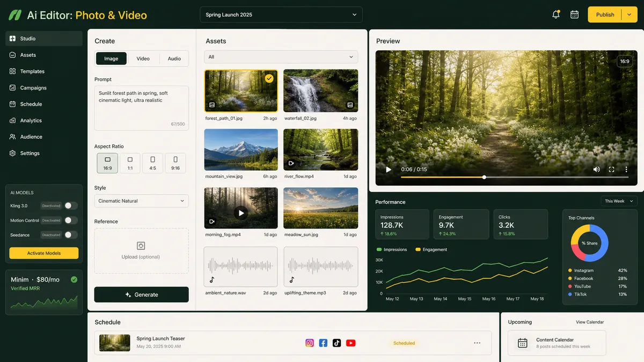The width and height of the screenshot is (644, 362).
Task: Click the Settings gear icon
Action: (13, 153)
